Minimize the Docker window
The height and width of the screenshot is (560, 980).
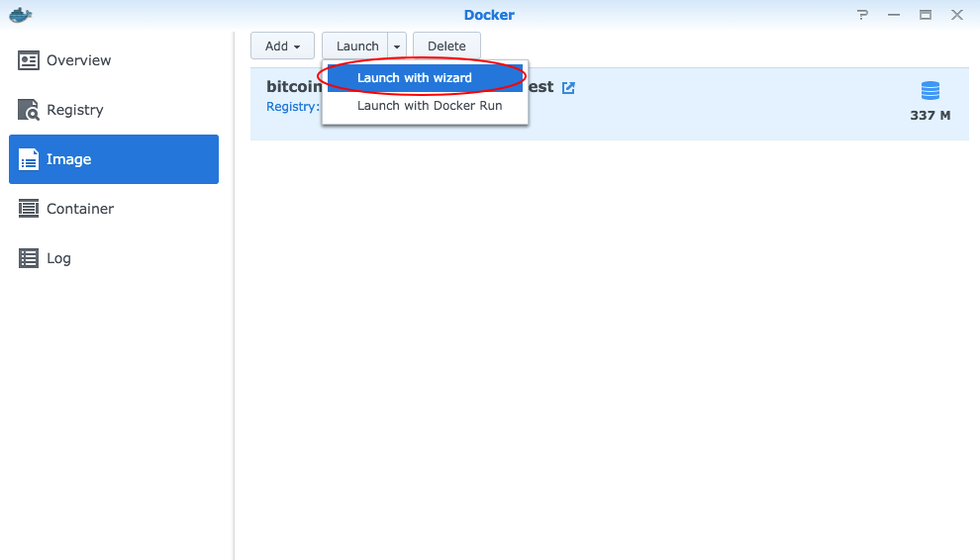894,15
